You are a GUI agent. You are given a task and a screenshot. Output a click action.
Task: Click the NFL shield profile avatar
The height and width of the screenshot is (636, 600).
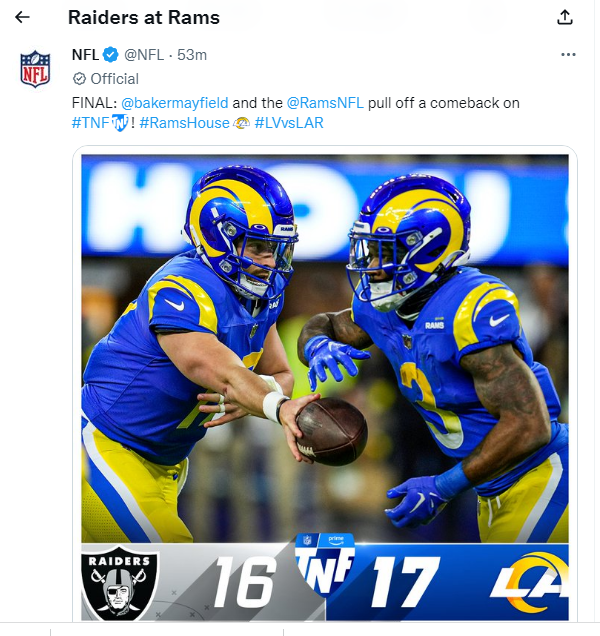point(35,68)
